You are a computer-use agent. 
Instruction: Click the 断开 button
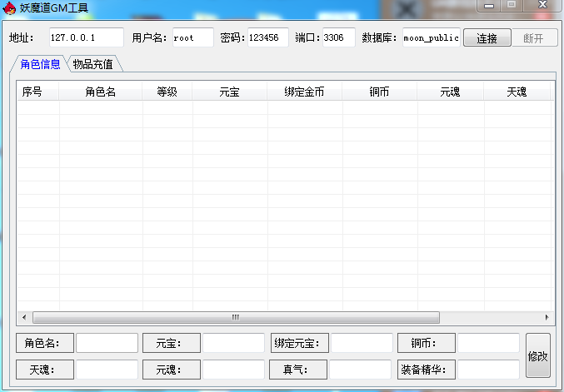tap(535, 37)
